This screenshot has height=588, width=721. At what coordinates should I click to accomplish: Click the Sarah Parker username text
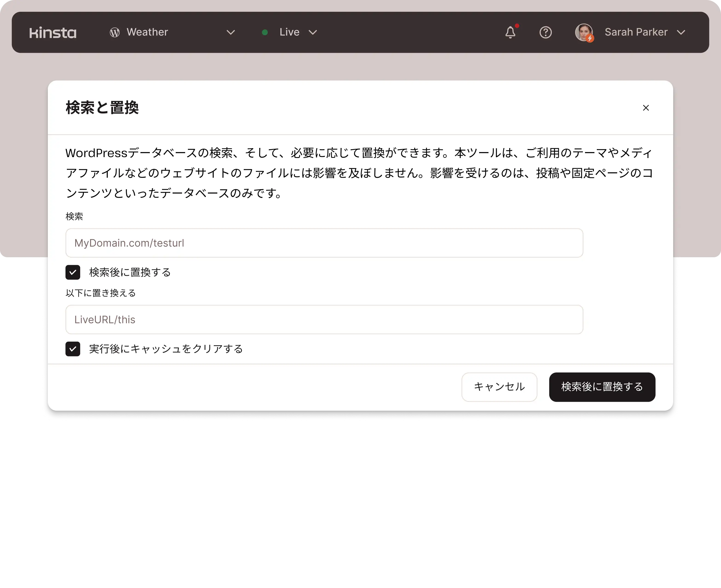pos(636,32)
